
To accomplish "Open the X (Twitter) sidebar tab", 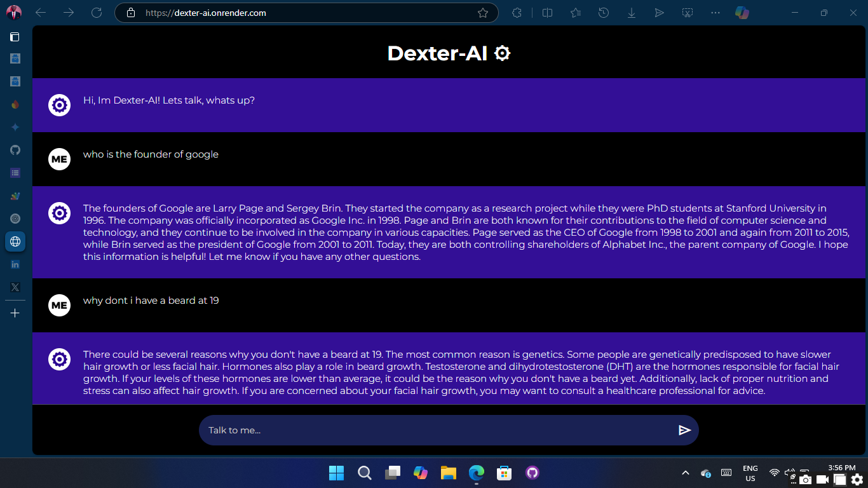I will coord(15,287).
